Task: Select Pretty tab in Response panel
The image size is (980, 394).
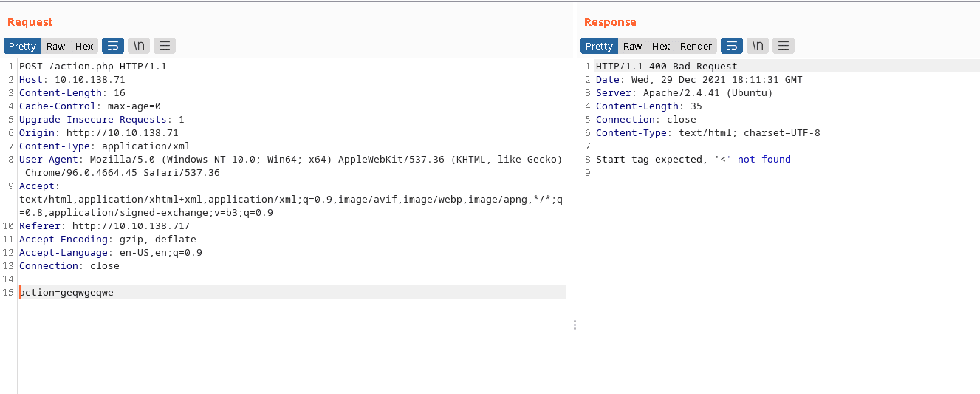Action: coord(599,46)
